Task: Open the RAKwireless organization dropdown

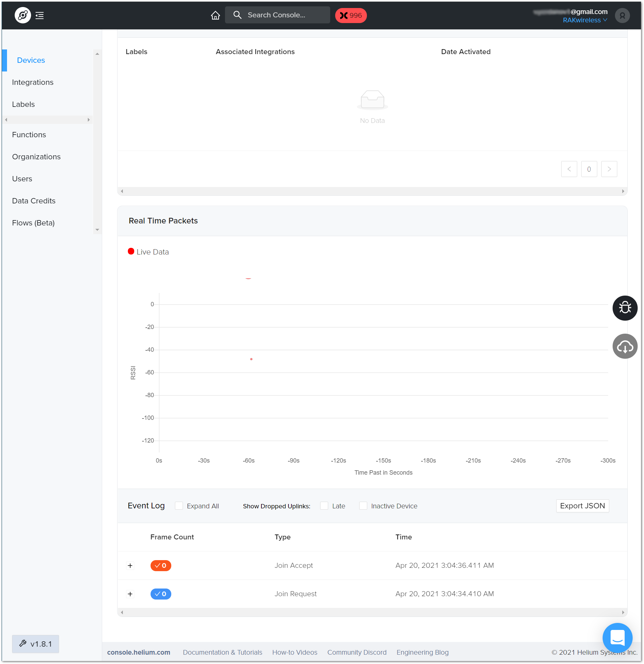Action: 585,20
